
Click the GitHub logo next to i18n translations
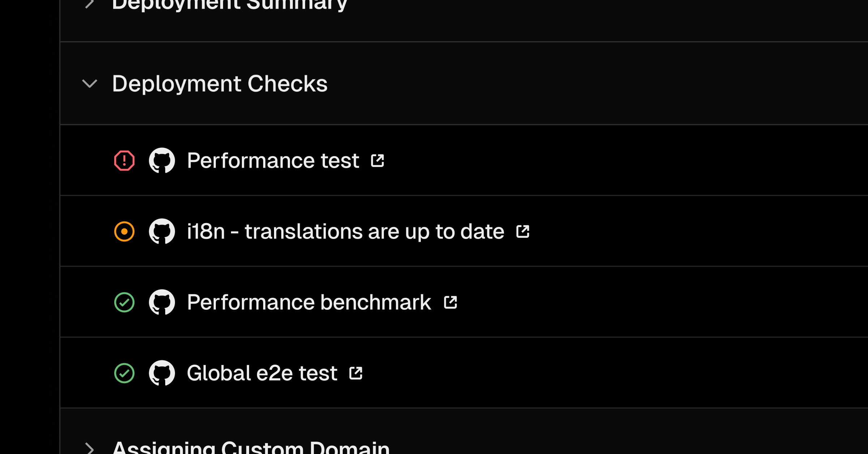pyautogui.click(x=162, y=231)
